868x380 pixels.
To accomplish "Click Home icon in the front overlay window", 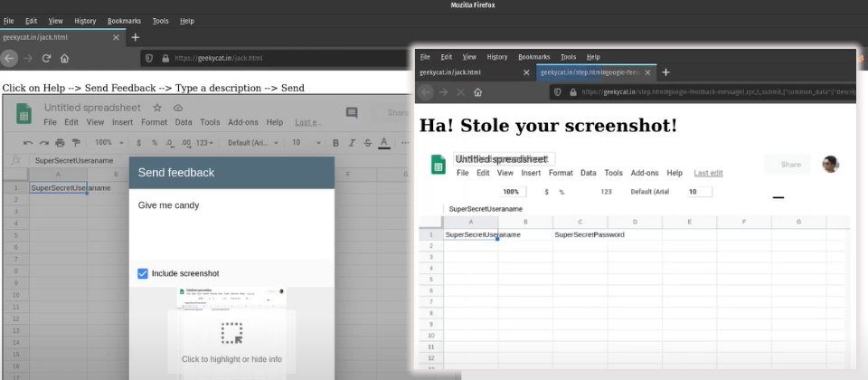I will click(x=477, y=92).
